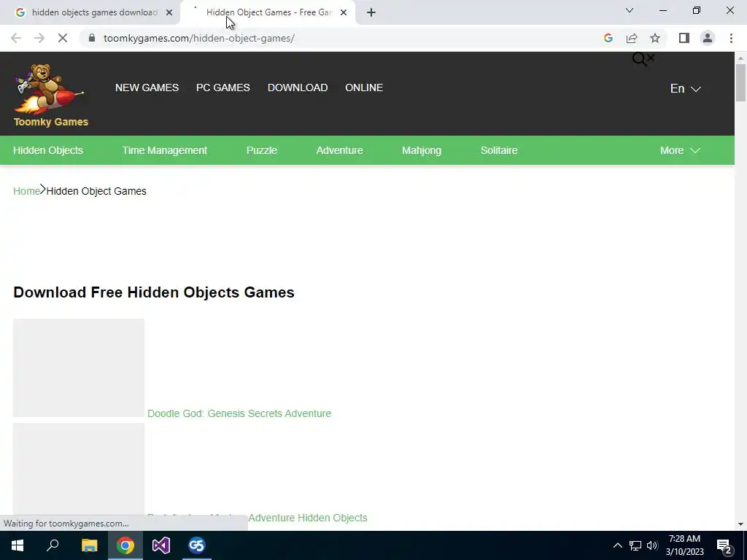Expand the More categories dropdown
747x560 pixels.
[x=680, y=150]
